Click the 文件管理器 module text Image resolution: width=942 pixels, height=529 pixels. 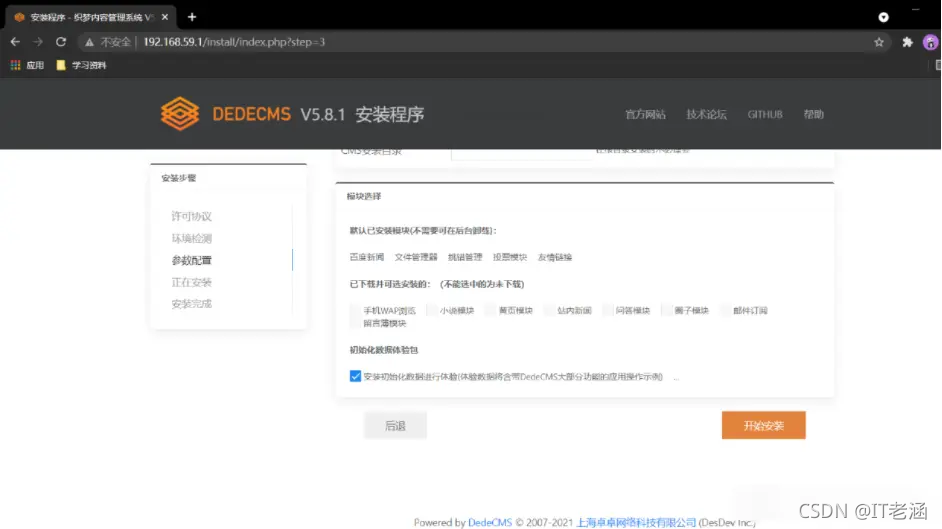[416, 257]
